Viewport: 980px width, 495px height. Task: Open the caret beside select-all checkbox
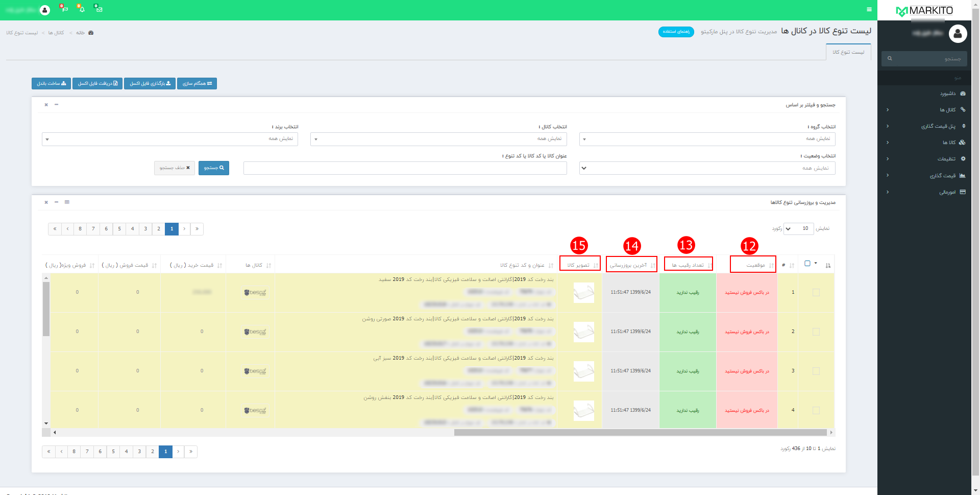coord(816,264)
